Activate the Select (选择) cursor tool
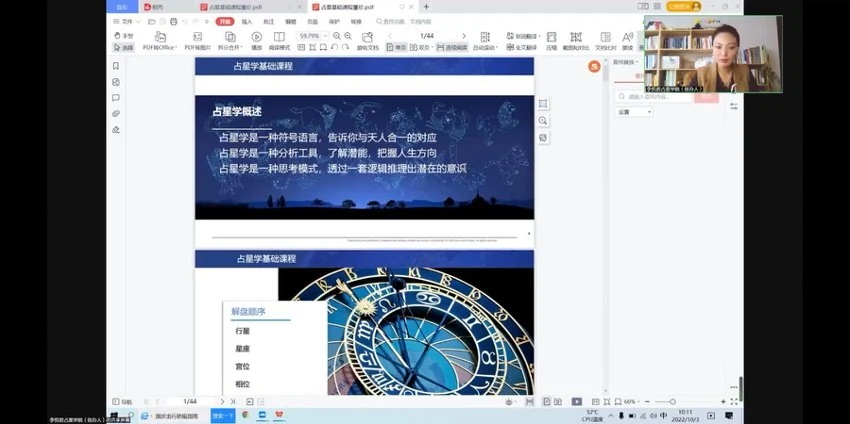The width and height of the screenshot is (850, 424). tap(124, 48)
